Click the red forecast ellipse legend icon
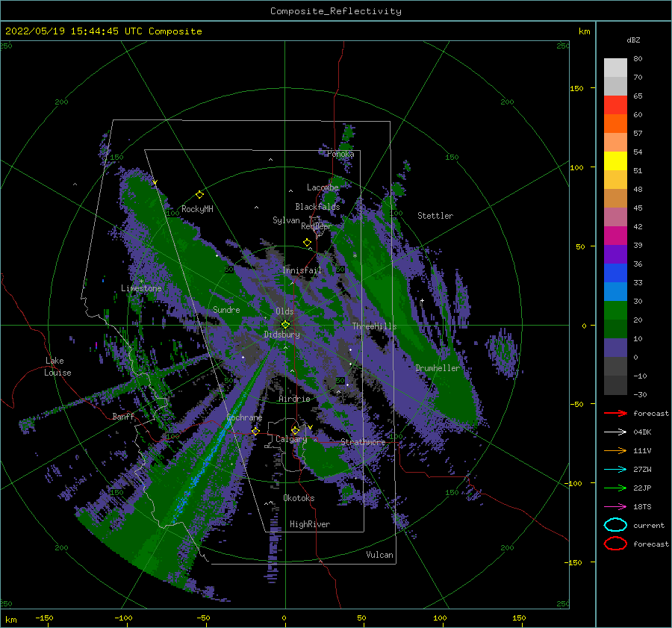672x628 pixels. pos(615,544)
